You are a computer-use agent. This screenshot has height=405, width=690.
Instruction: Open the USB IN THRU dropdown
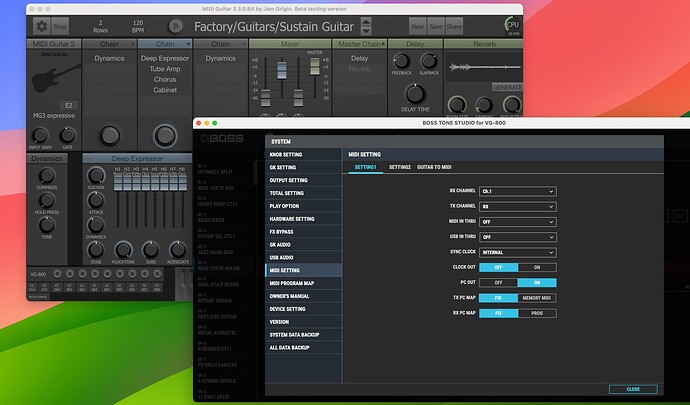point(518,237)
